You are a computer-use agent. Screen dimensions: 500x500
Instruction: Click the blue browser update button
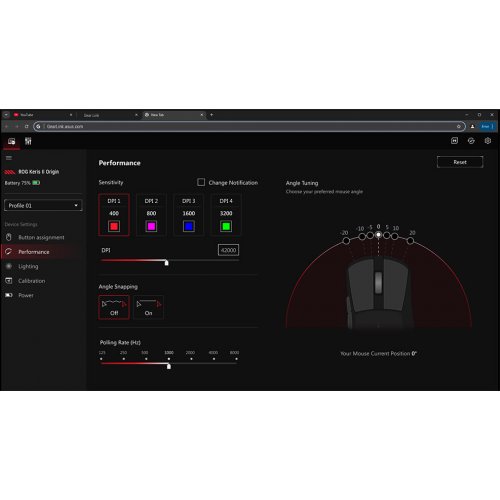click(x=488, y=126)
